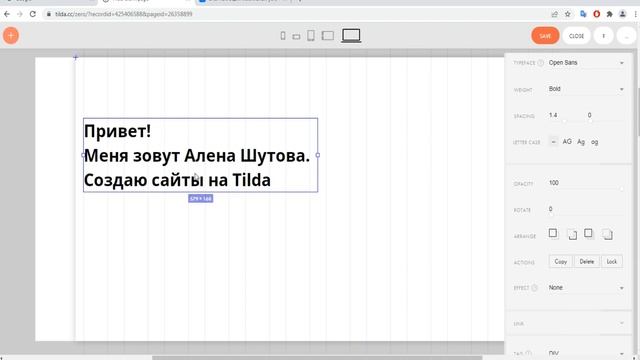The width and height of the screenshot is (640, 360).
Task: Click the Rotate value 0
Action: click(551, 209)
